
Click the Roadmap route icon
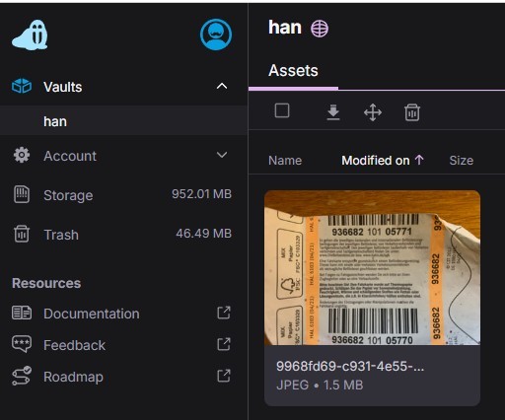[x=22, y=376]
